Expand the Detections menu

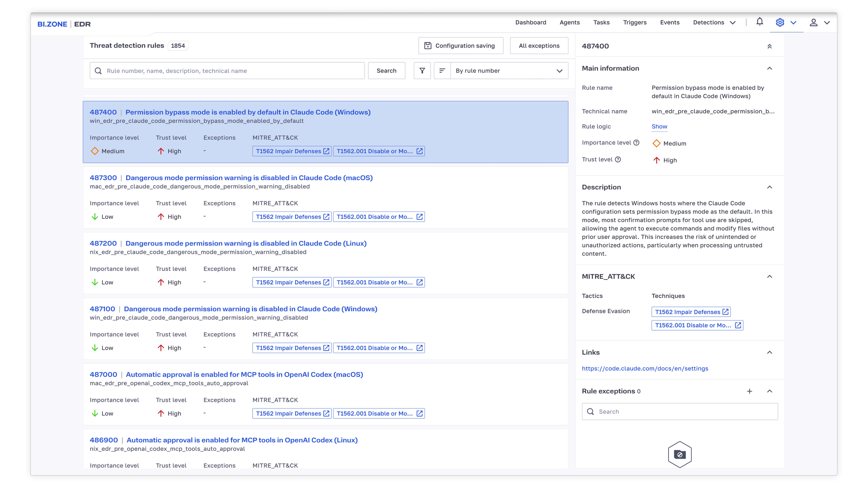pyautogui.click(x=714, y=22)
